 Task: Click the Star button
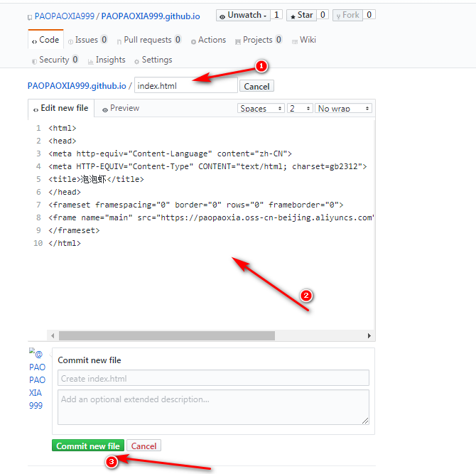click(x=301, y=15)
